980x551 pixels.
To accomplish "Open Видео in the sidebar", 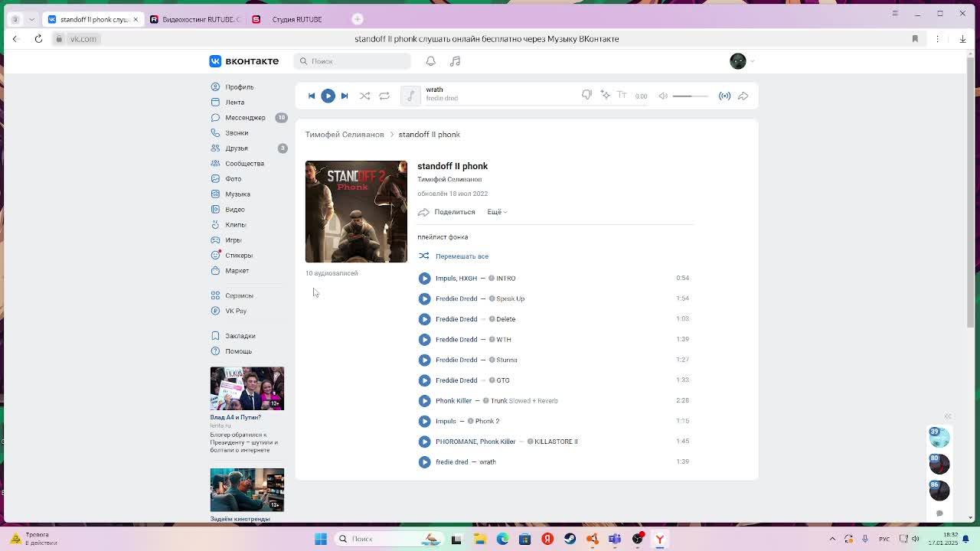I will click(234, 210).
